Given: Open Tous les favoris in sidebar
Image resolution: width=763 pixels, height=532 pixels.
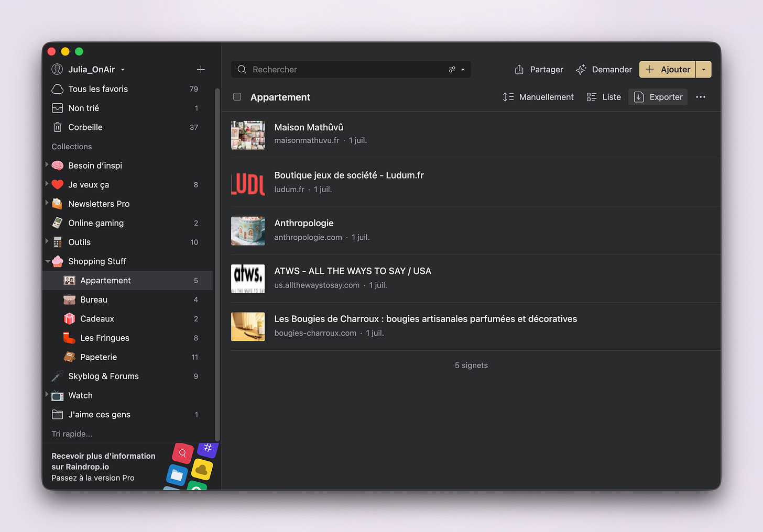Looking at the screenshot, I should click(x=128, y=89).
